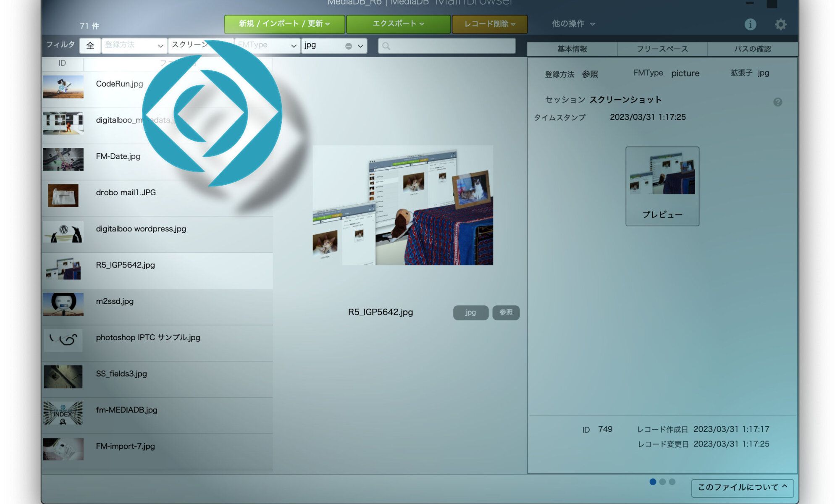
Task: Open the 登録方法 filter dropdown
Action: click(134, 45)
